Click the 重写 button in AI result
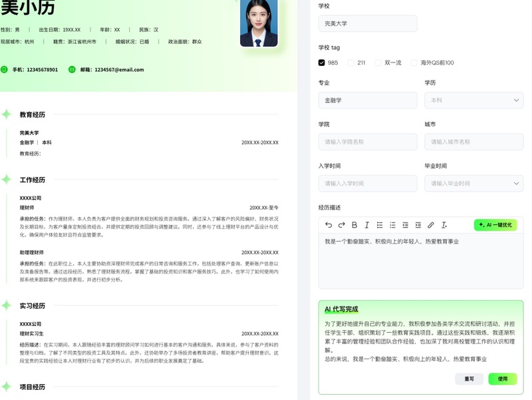 pos(469,379)
